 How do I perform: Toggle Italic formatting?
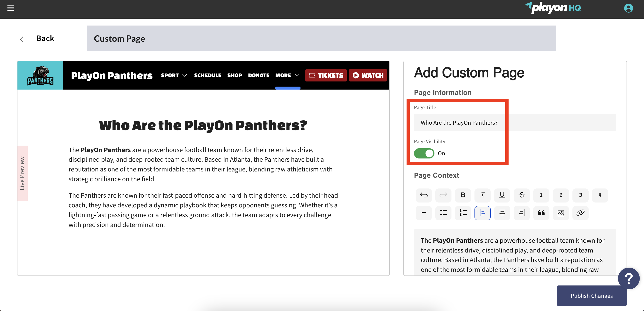(x=482, y=195)
